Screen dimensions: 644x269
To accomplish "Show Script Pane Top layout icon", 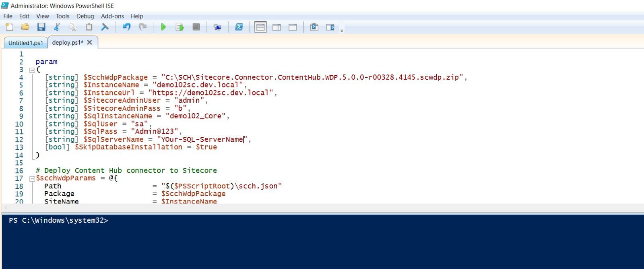I will [x=260, y=27].
